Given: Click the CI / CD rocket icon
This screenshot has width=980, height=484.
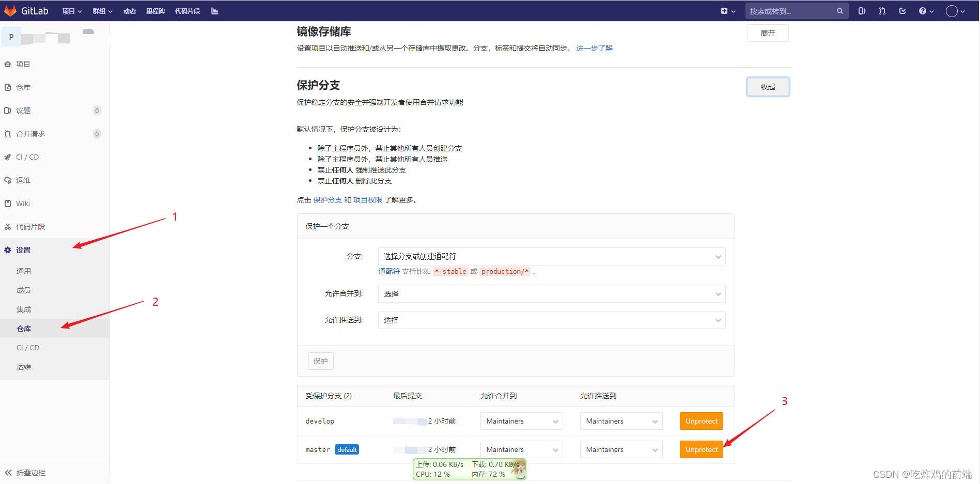Looking at the screenshot, I should tap(8, 157).
